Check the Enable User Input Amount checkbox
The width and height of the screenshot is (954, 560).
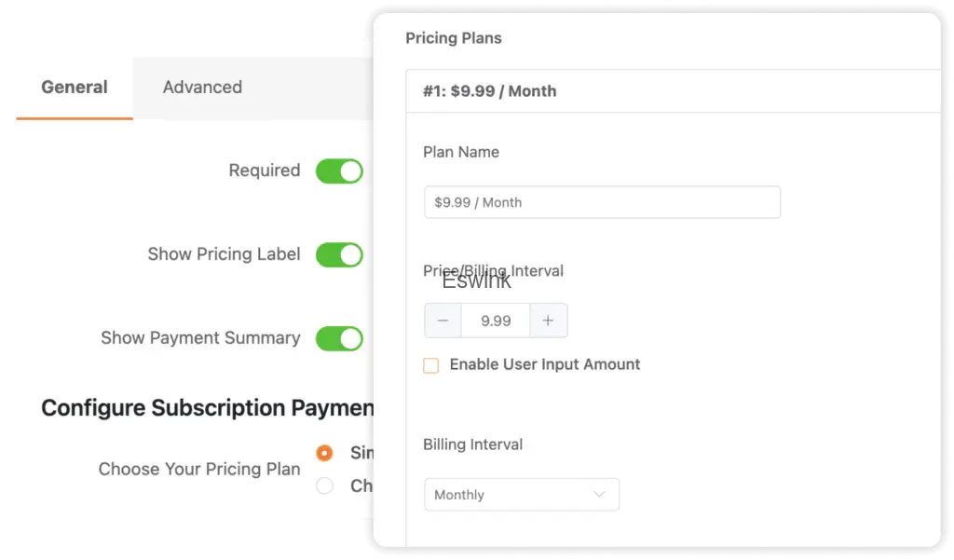[430, 365]
